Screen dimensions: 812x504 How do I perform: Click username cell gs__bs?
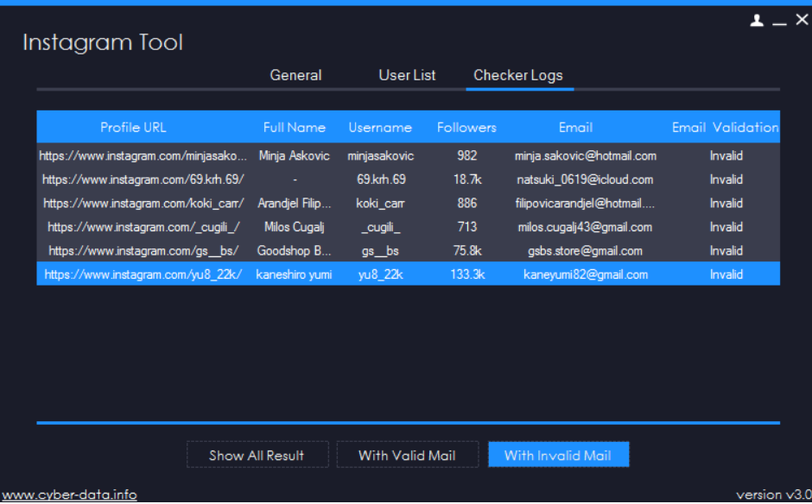pyautogui.click(x=381, y=251)
